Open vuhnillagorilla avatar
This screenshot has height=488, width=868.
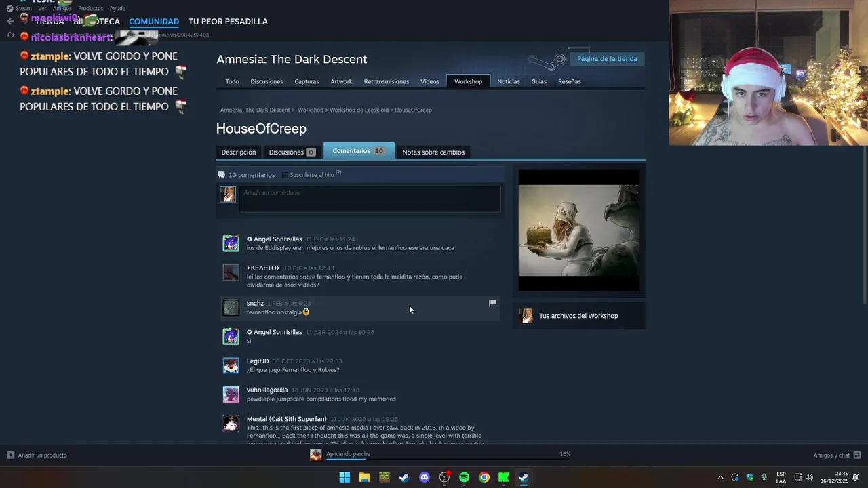[x=231, y=394]
